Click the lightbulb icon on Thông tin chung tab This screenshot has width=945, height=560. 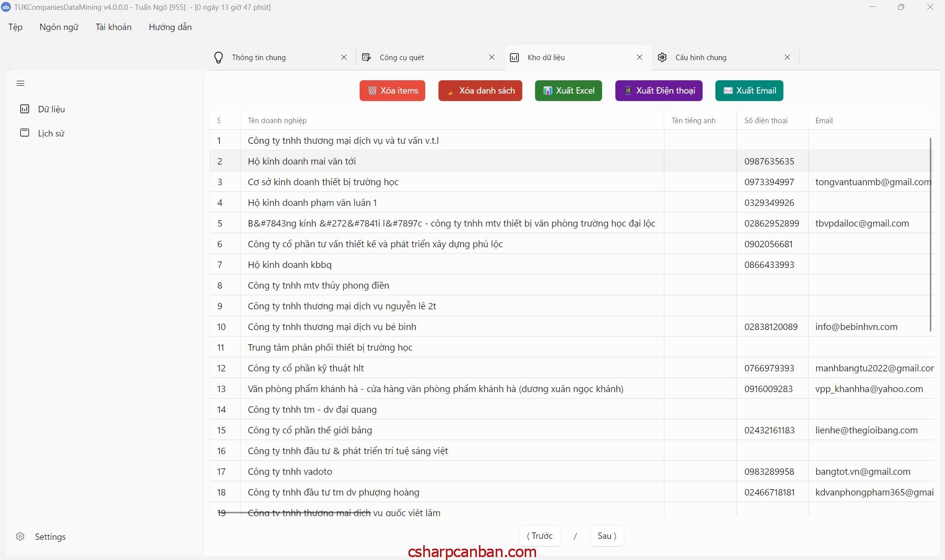coord(219,58)
